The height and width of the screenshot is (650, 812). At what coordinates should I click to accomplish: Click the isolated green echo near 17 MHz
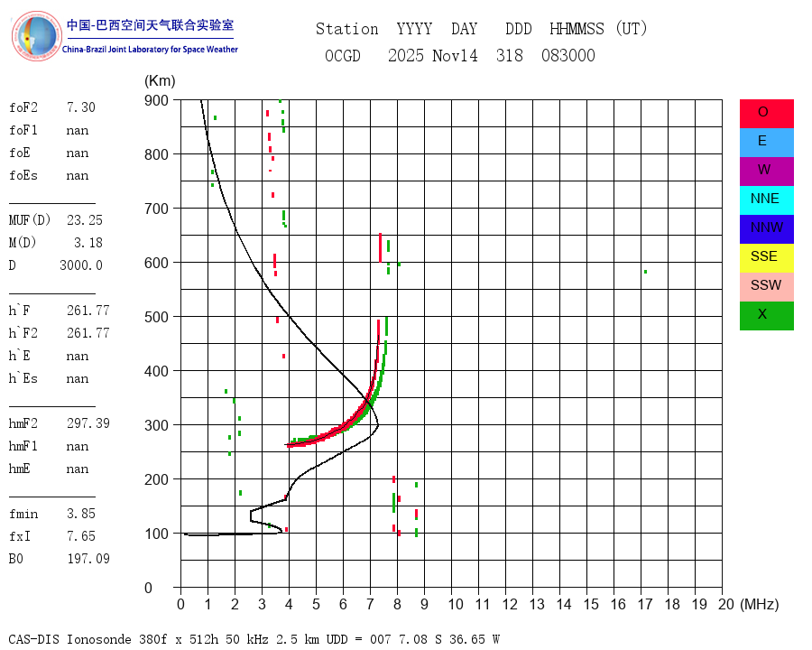click(x=645, y=272)
